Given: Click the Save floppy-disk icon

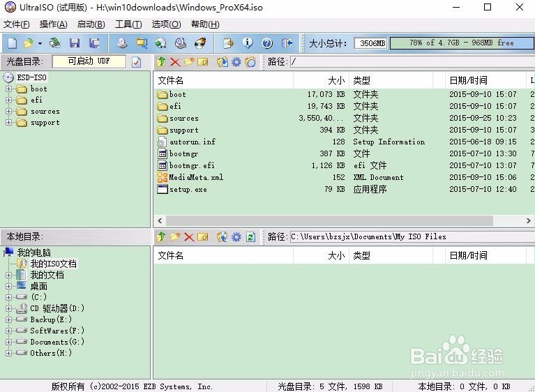Looking at the screenshot, I should tap(75, 43).
